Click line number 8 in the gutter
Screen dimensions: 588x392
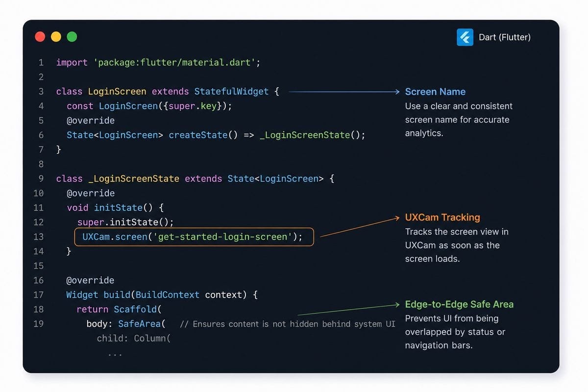pos(41,164)
